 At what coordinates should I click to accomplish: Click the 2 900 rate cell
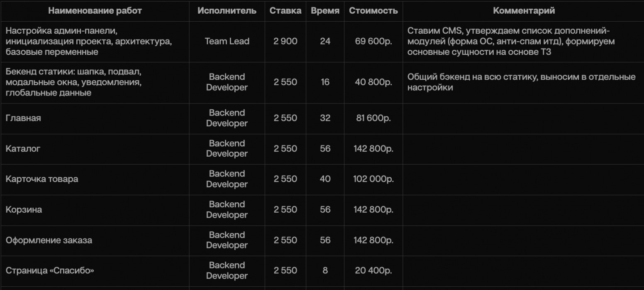285,41
